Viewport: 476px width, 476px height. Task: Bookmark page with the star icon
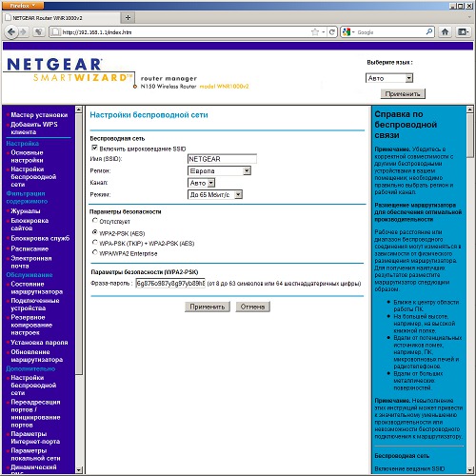[315, 32]
